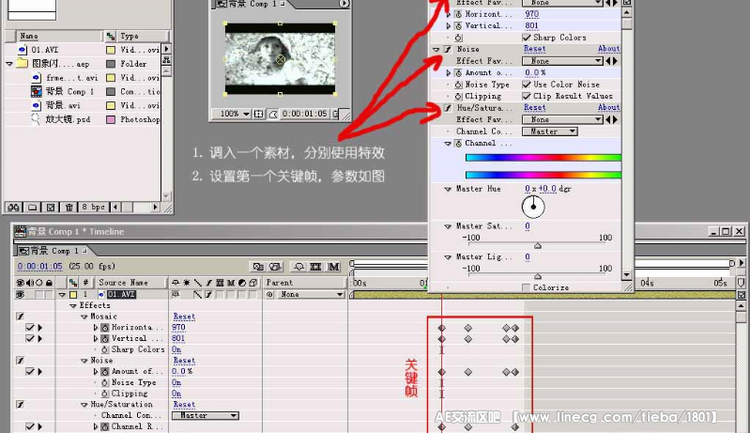Toggle the Mosaic effect switch in Timeline
This screenshot has height=433, width=750.
click(x=20, y=316)
